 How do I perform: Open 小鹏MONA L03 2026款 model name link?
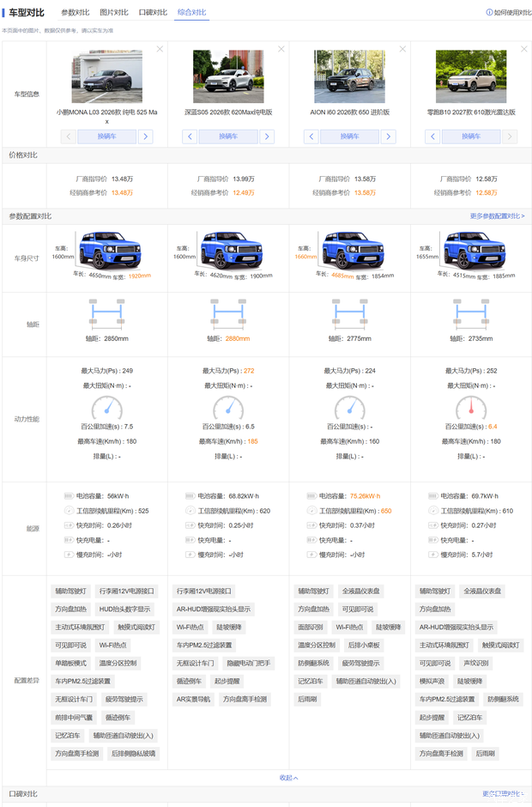(107, 116)
